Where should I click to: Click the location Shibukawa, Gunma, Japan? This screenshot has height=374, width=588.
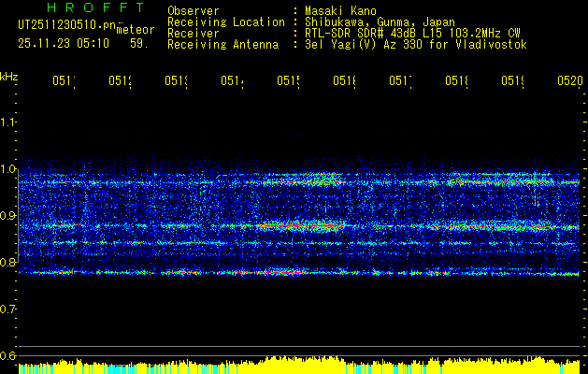(x=380, y=22)
